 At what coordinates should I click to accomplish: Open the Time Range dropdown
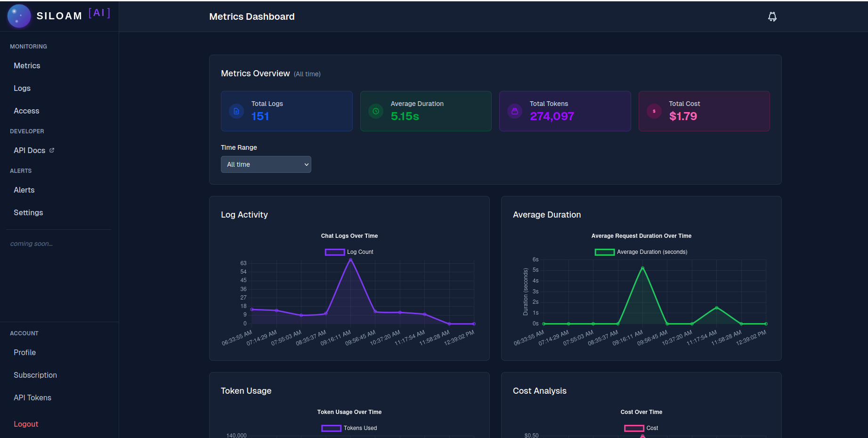pyautogui.click(x=266, y=164)
